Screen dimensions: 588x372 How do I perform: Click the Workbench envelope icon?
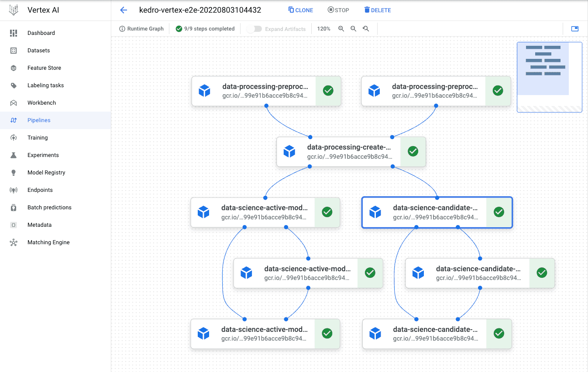[x=14, y=103]
